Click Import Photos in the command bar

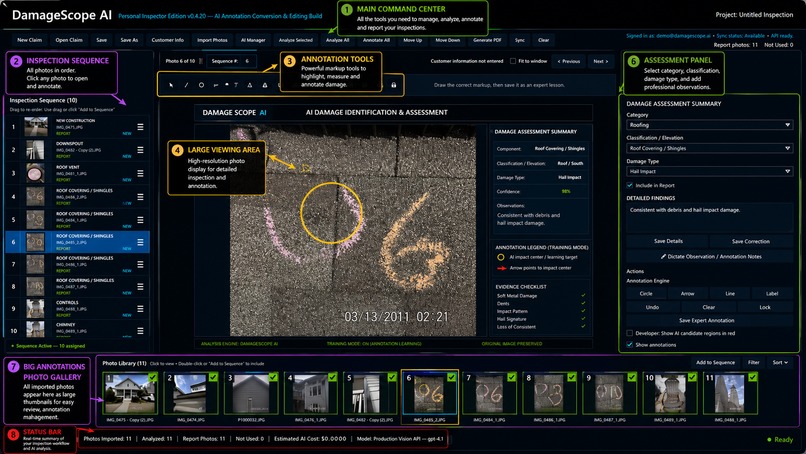[212, 40]
